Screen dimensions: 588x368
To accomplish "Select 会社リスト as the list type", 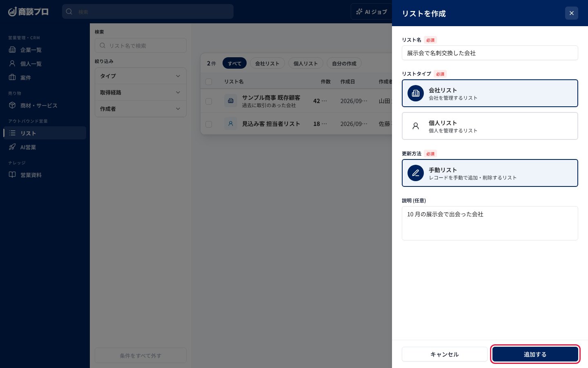I will pos(490,93).
